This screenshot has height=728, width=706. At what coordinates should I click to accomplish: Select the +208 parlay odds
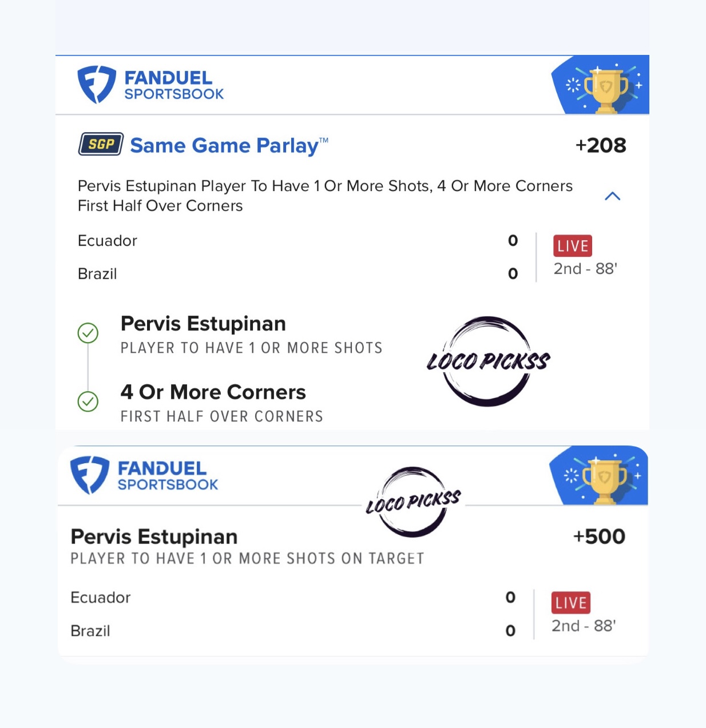coord(600,145)
